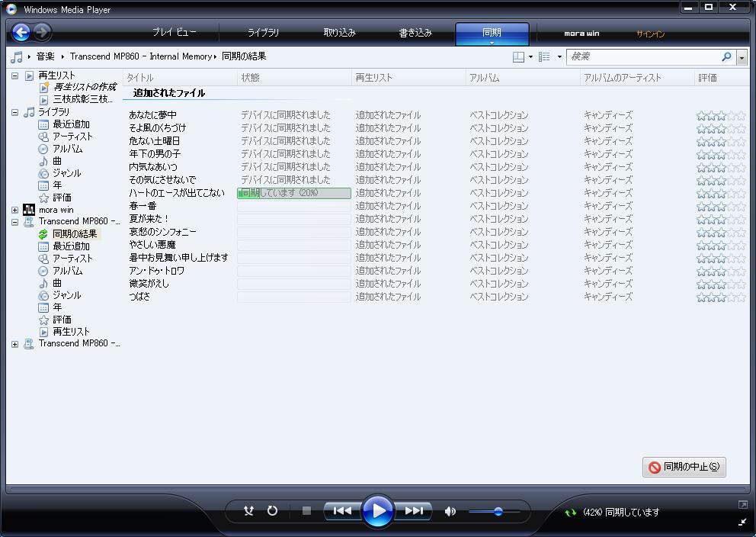Click the サインイン link
Viewport: 756px width, 537px height.
650,34
